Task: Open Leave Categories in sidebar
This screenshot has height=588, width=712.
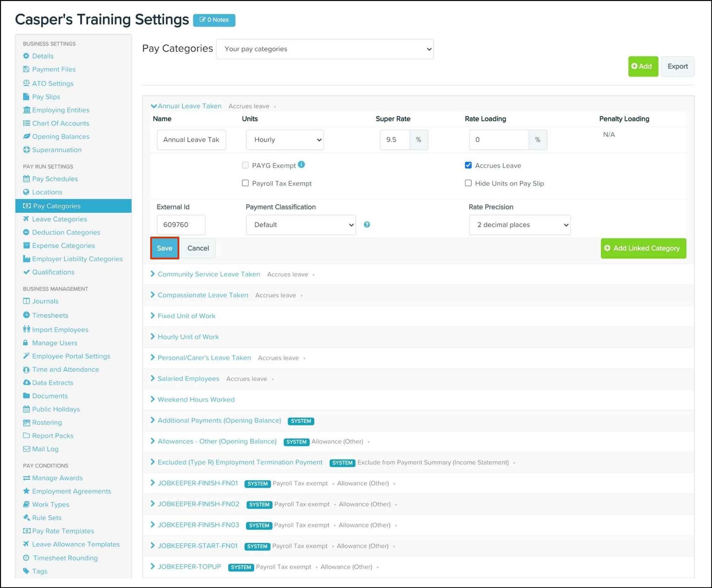Action: 59,219
